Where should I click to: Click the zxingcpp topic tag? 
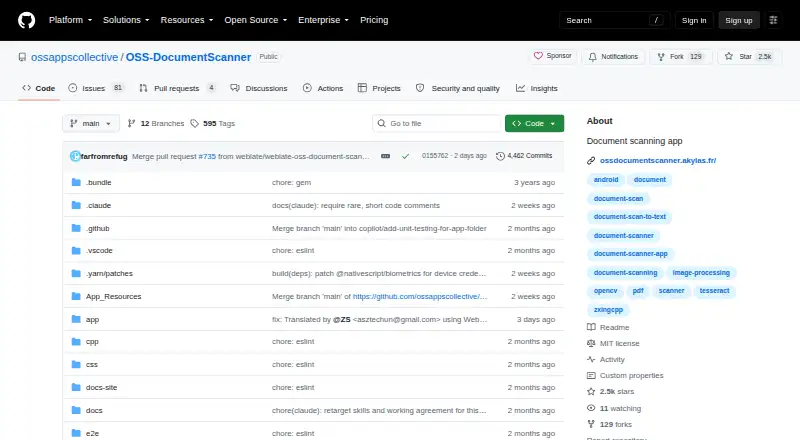pos(608,309)
